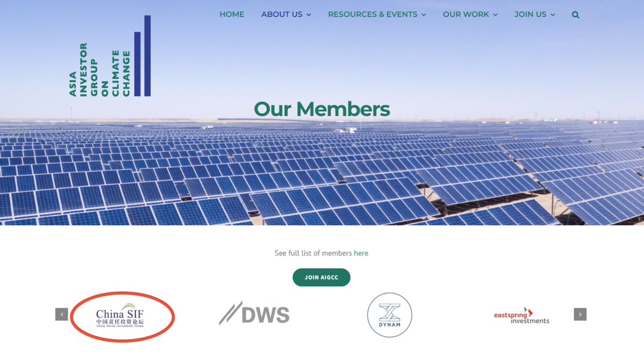
Task: Open the full members list 'here' link
Action: [361, 253]
